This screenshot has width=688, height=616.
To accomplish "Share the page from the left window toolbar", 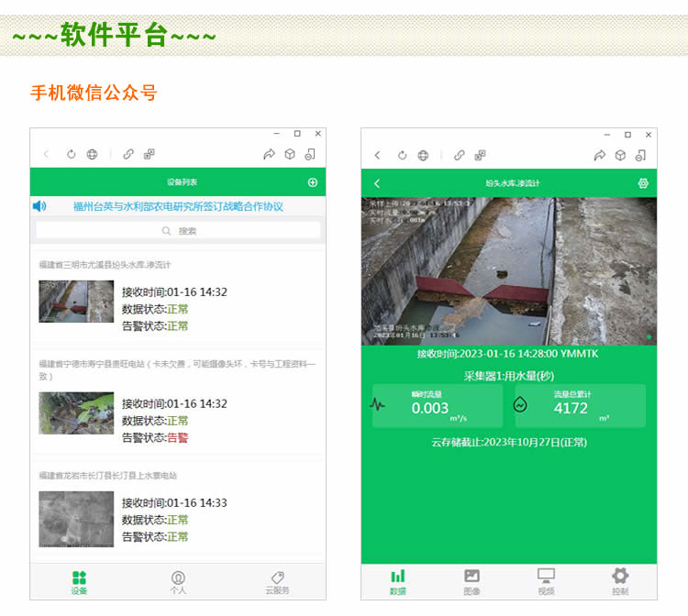I will pos(269,154).
